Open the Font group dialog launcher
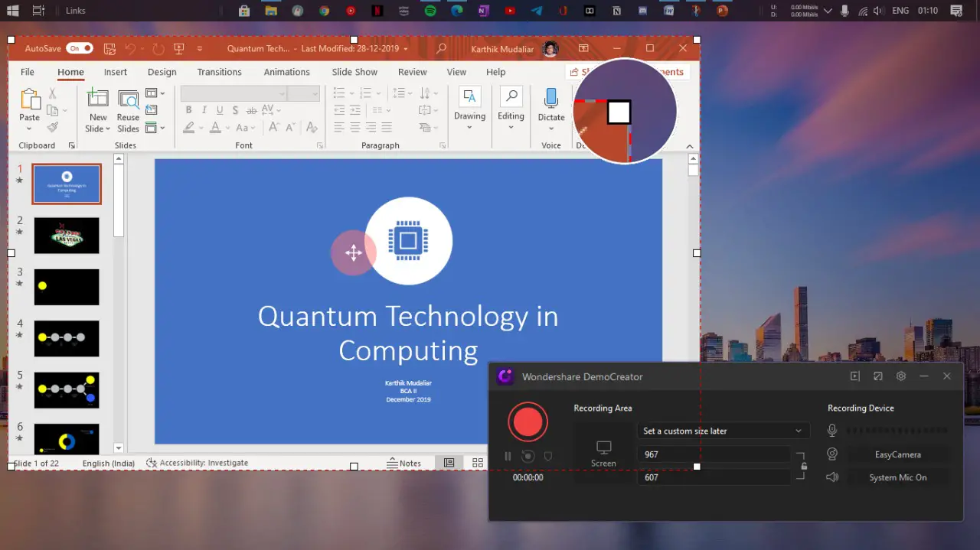Image resolution: width=980 pixels, height=550 pixels. 320,145
